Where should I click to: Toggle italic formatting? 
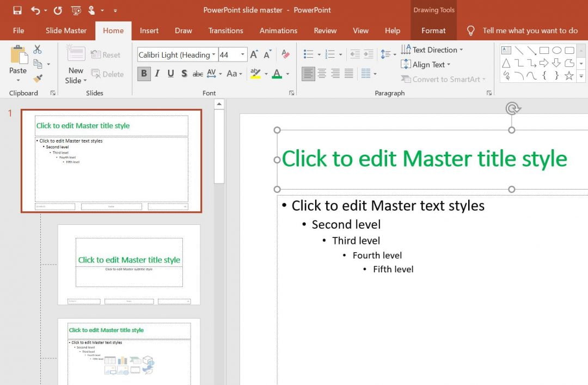point(157,73)
